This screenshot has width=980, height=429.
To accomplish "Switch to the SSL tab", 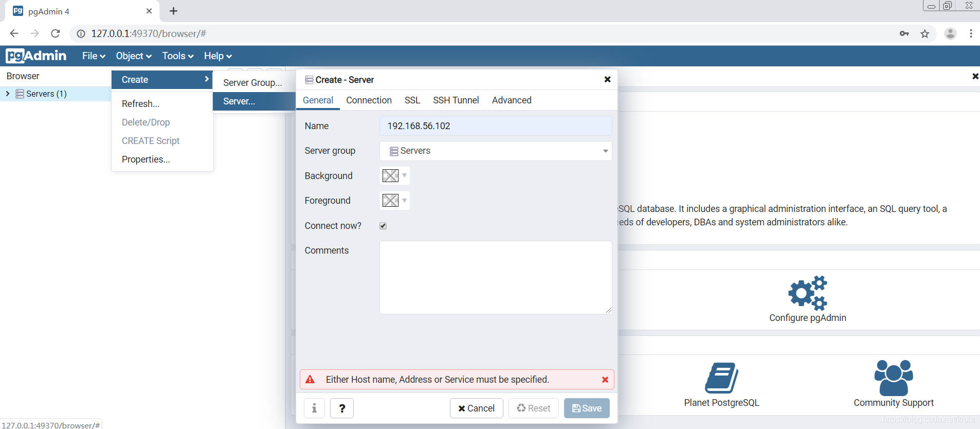I will pos(412,100).
